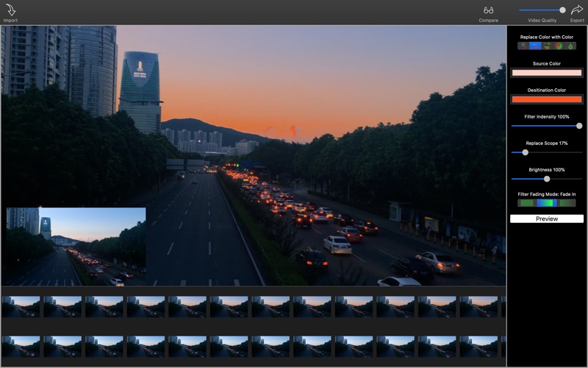Click the Export arrow icon
Viewport: 588px width, 368px height.
coord(577,10)
